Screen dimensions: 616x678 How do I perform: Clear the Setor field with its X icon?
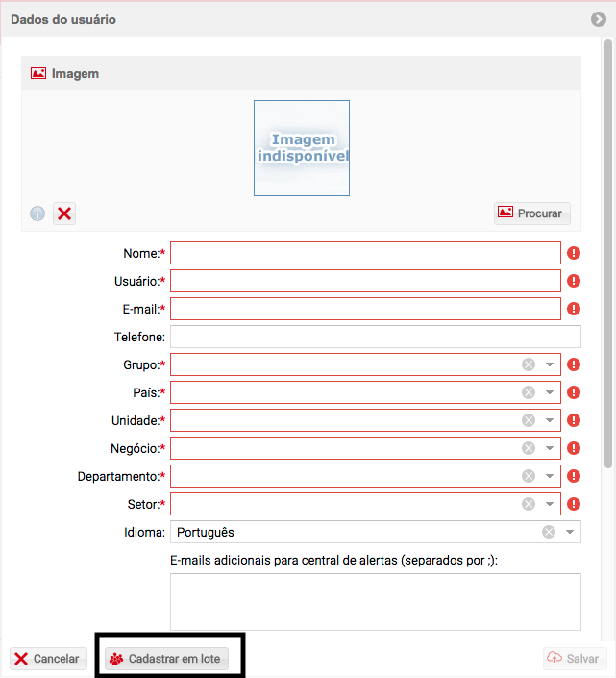tap(529, 504)
